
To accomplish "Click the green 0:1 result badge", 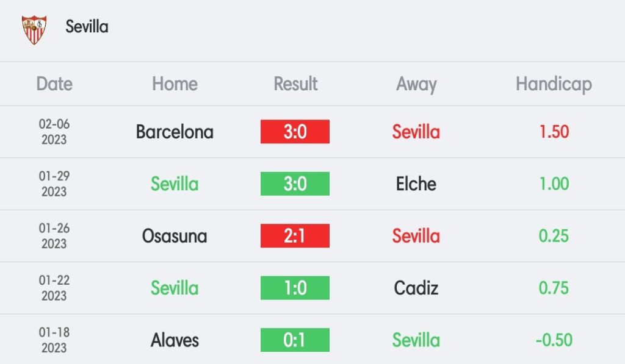I will (295, 340).
